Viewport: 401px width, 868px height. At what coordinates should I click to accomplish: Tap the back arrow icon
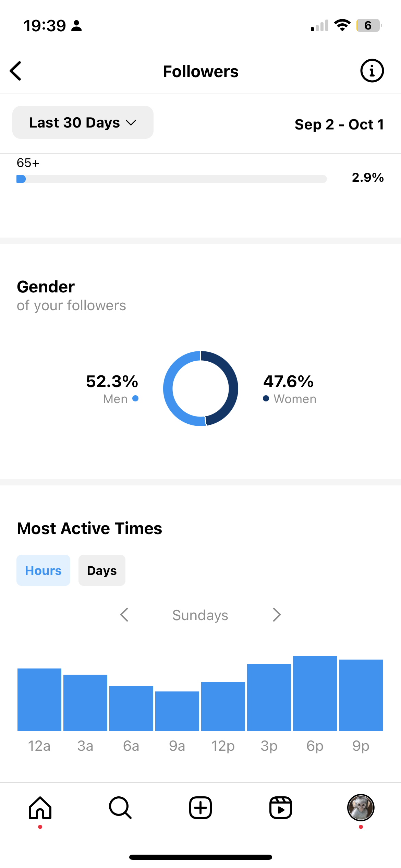pos(16,71)
